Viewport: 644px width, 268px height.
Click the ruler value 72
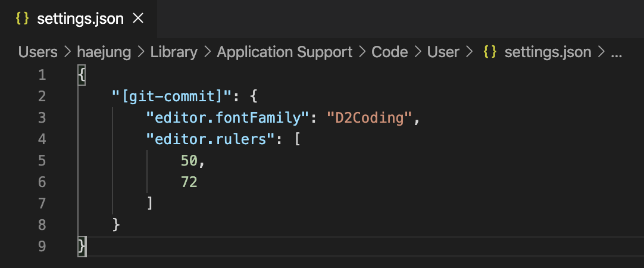point(189,182)
